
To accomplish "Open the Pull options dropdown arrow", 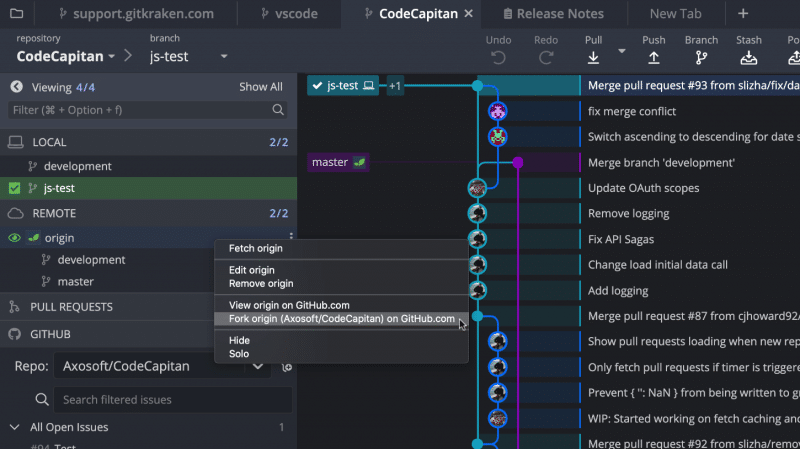I will click(621, 51).
